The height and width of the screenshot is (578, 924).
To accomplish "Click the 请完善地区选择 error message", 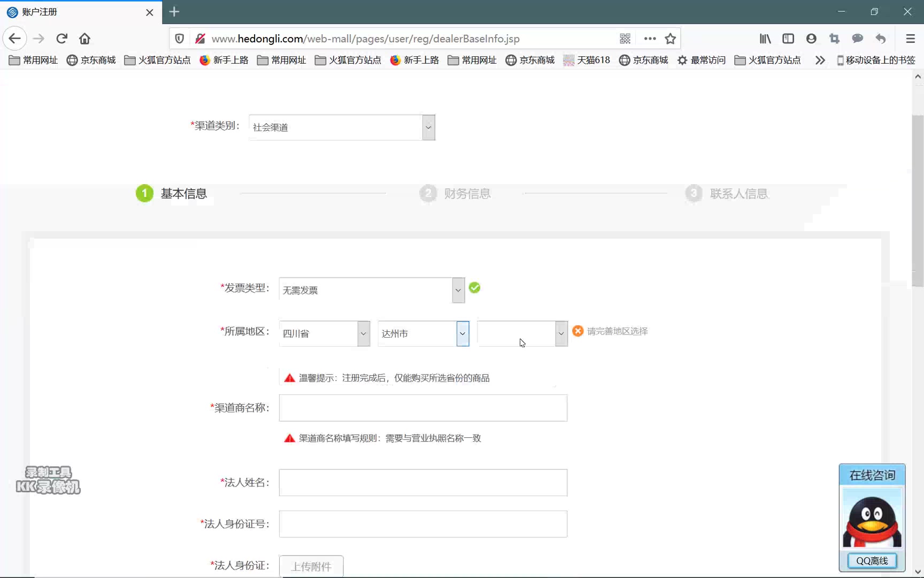I will (x=618, y=331).
